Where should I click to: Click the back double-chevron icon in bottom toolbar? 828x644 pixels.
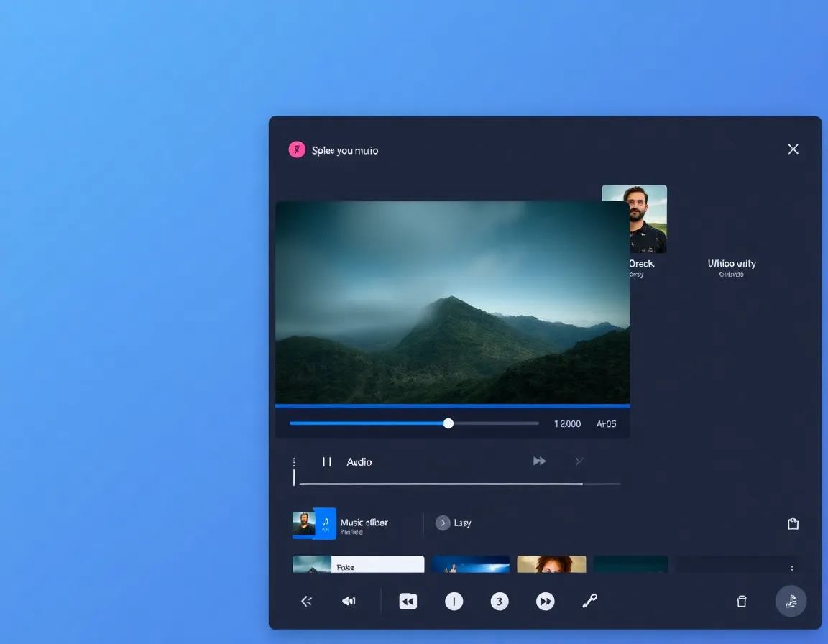[x=306, y=602]
